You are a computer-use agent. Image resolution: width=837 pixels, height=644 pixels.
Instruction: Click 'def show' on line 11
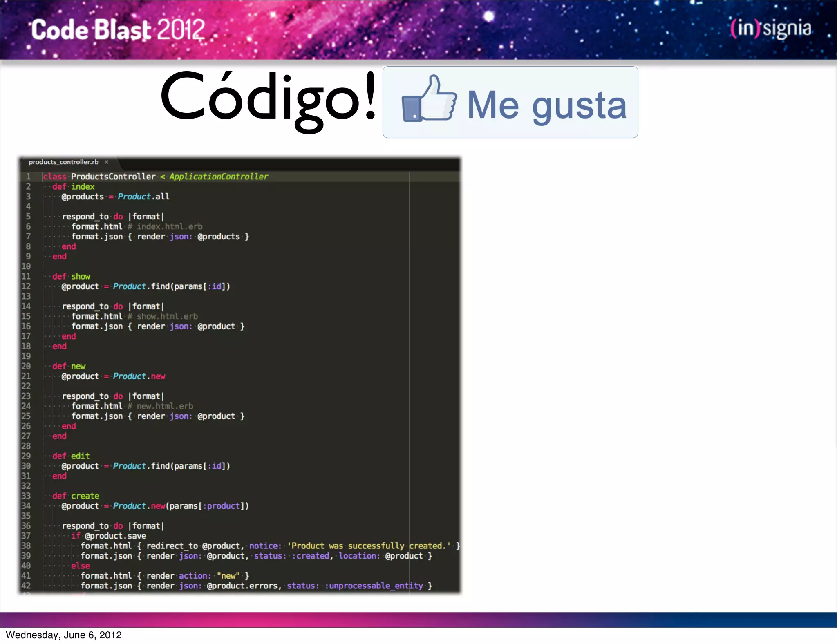71,276
